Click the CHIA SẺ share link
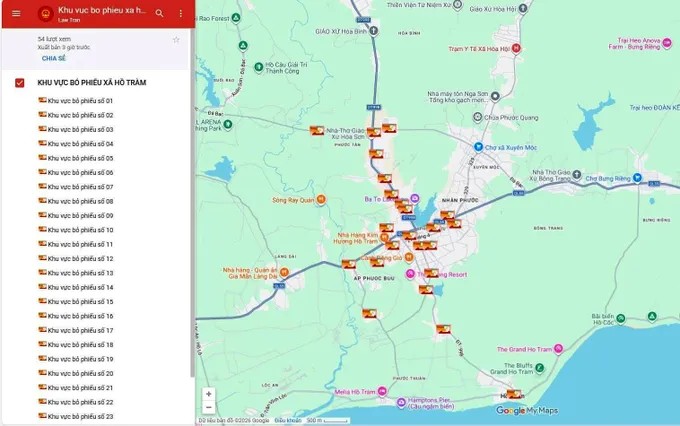Image resolution: width=680 pixels, height=426 pixels. click(x=53, y=59)
